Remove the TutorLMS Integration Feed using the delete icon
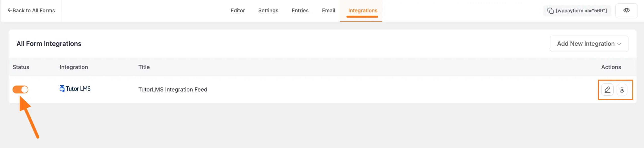Screen dimensions: 644x148 point(622,89)
